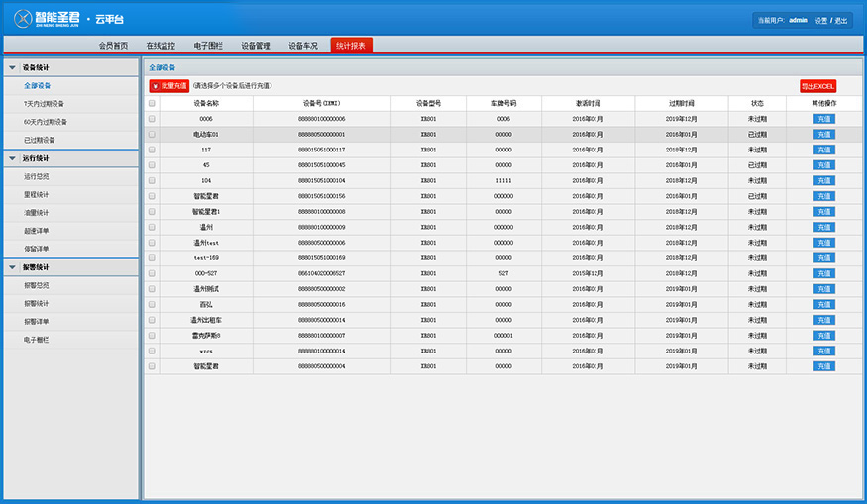Select the checkbox for device 温州出租车
The height and width of the screenshot is (504, 867).
[x=152, y=320]
